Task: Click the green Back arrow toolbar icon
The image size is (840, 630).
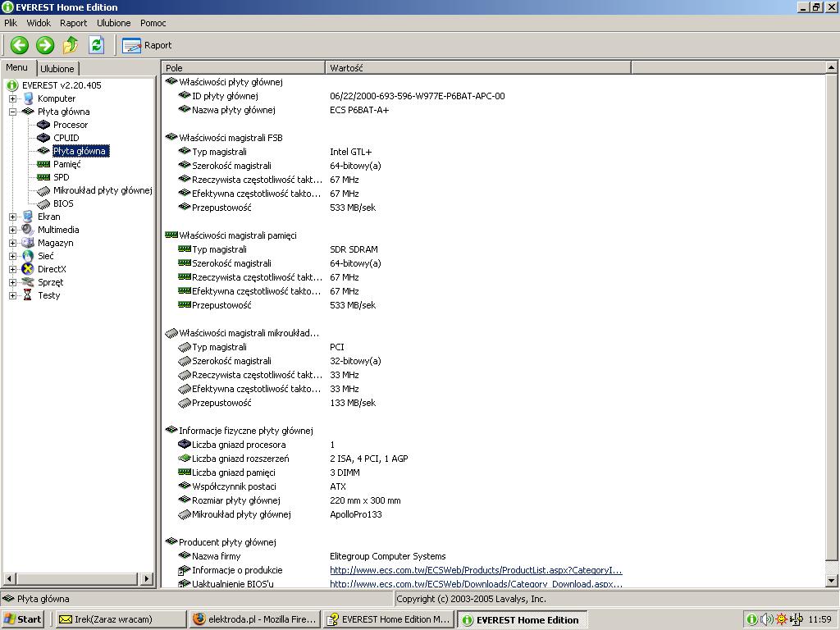Action: tap(20, 45)
